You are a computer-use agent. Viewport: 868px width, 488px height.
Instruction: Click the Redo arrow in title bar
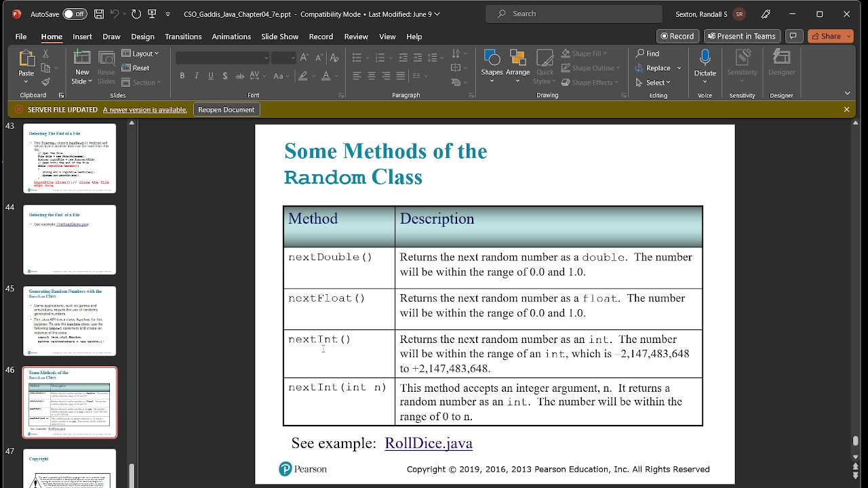coord(136,14)
